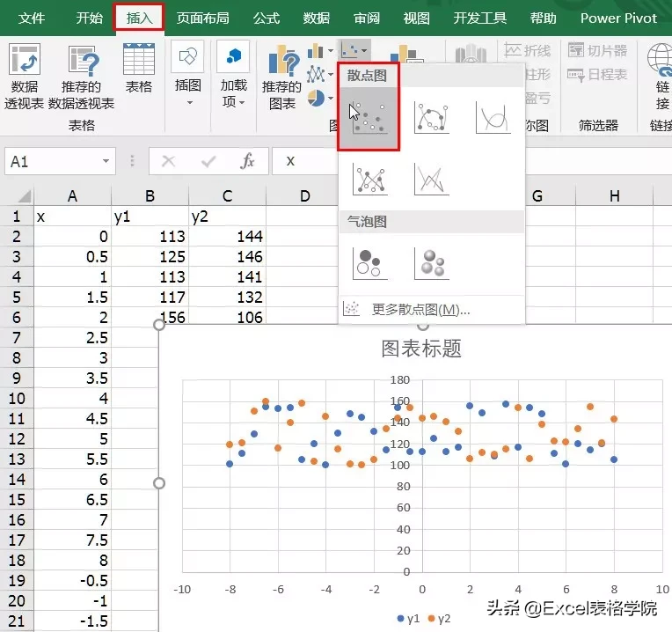Click the horizontal axis label -10
The height and width of the screenshot is (632, 672).
pyautogui.click(x=182, y=590)
